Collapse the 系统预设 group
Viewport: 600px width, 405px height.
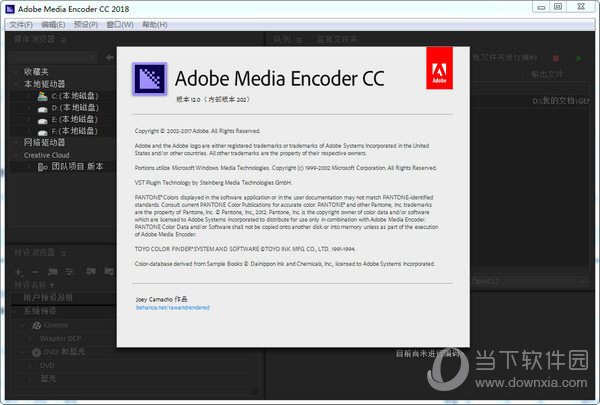pos(16,311)
